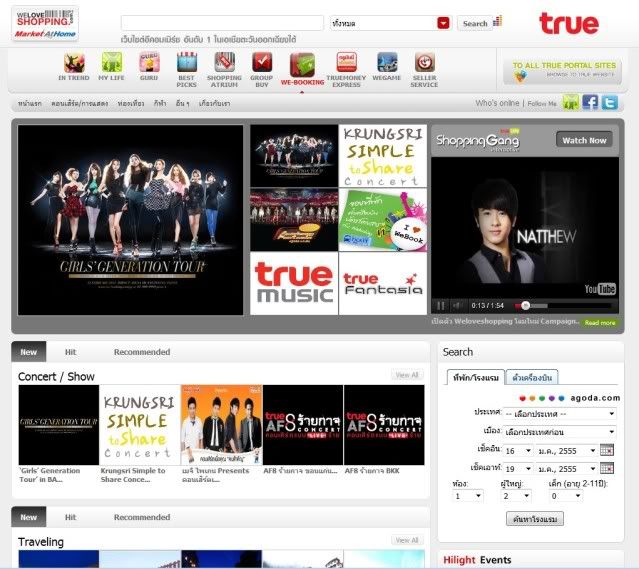Switch to the flight ticket tab
Screen dimensions: 639x569
click(532, 377)
